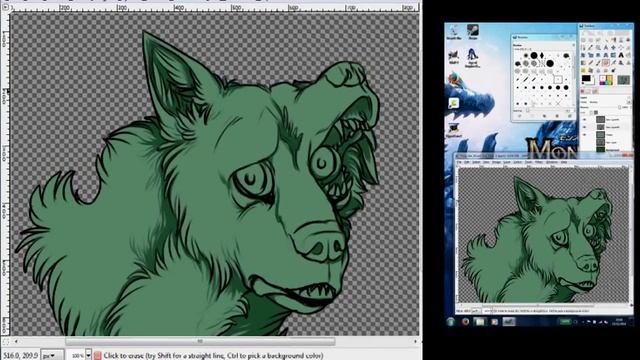
Task: Open the px unit dropdown in small window
Action: [476, 311]
